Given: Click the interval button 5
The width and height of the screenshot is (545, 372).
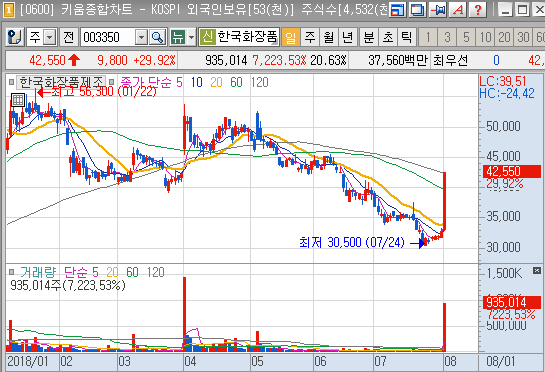Looking at the screenshot, I should click(x=466, y=37).
